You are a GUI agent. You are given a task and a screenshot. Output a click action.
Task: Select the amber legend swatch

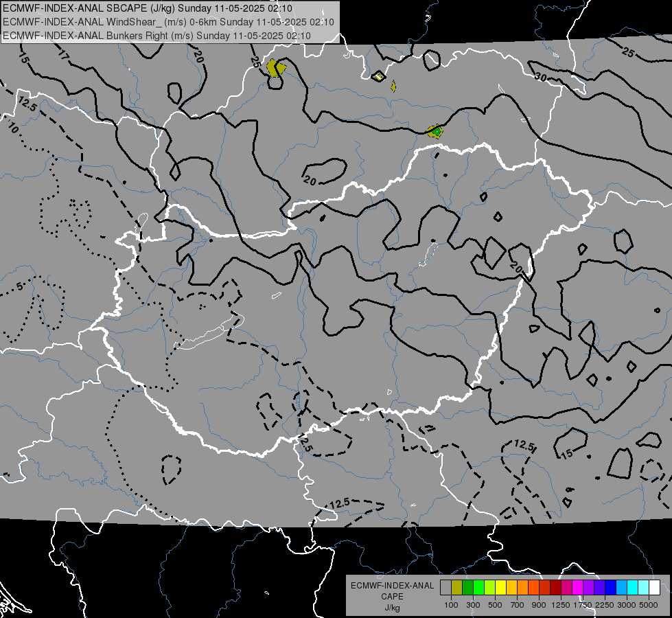coord(511,587)
